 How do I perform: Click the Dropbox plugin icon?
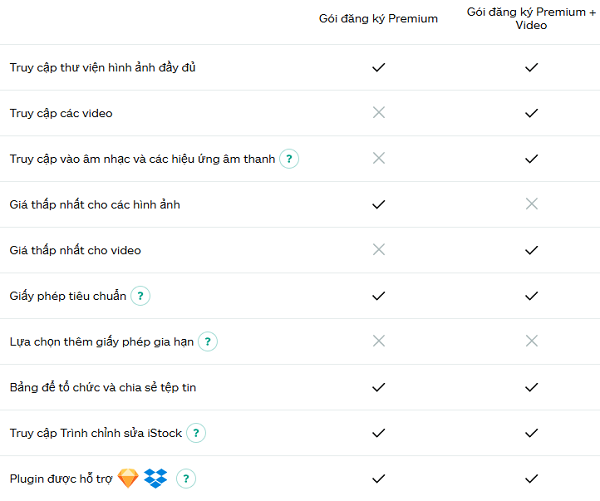pos(155,479)
